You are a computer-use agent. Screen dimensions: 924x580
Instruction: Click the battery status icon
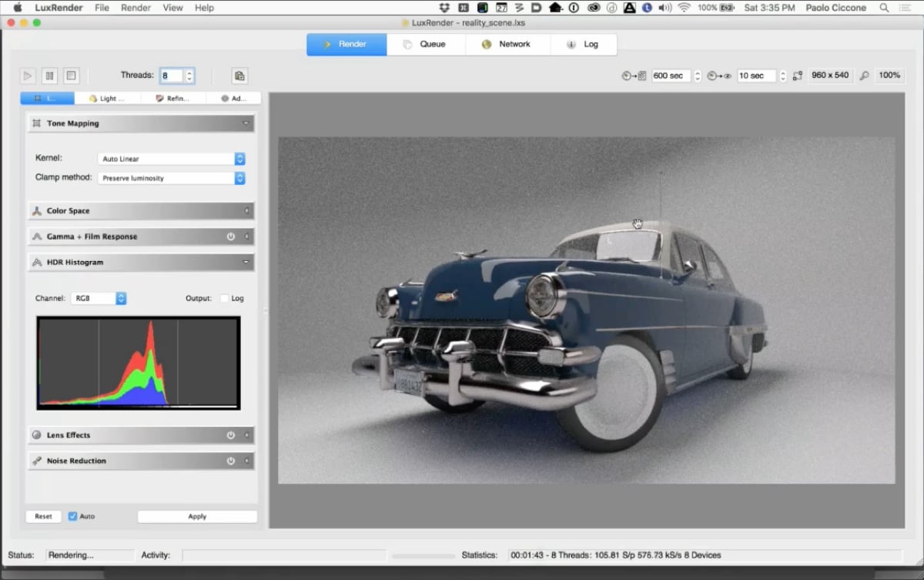click(728, 8)
